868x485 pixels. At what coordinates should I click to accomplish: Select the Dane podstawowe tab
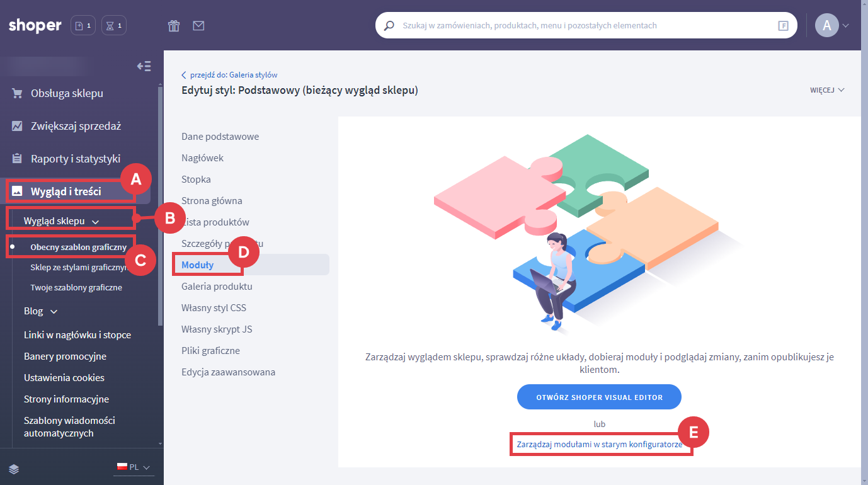(x=220, y=137)
